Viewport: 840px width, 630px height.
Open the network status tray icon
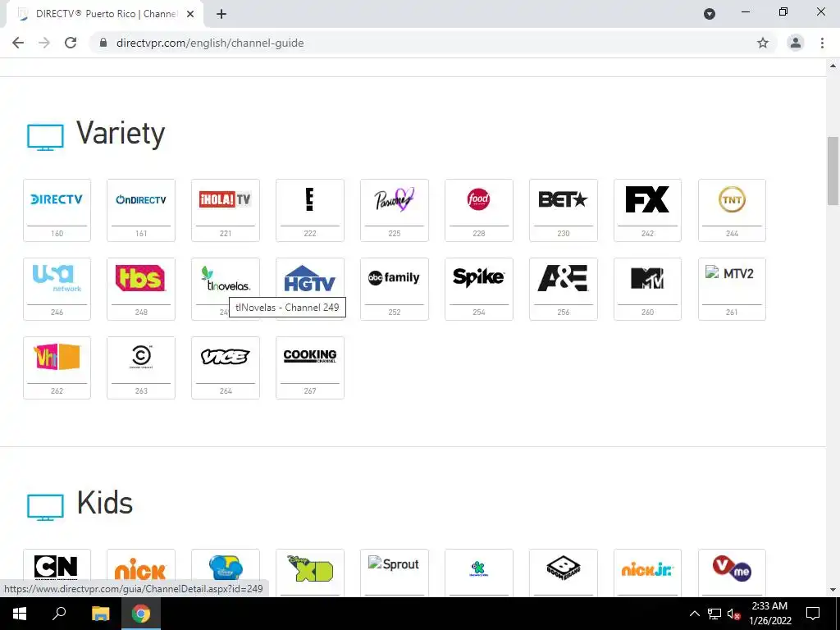click(x=714, y=614)
